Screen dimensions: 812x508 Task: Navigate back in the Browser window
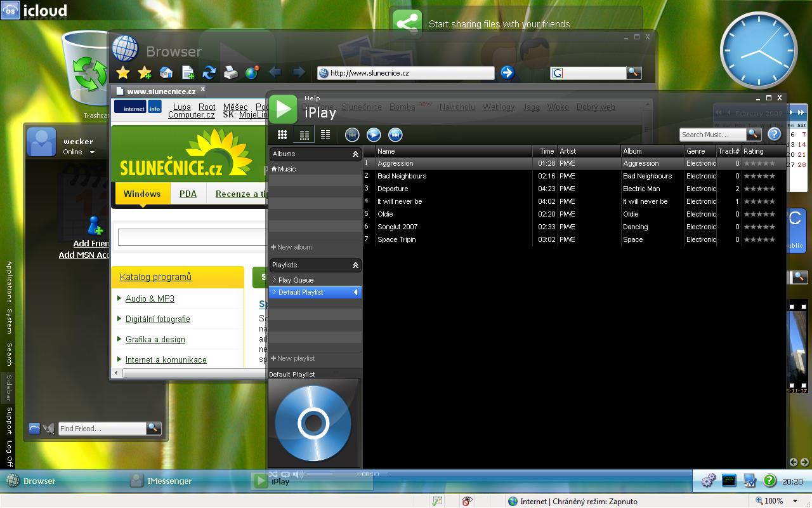click(x=275, y=72)
